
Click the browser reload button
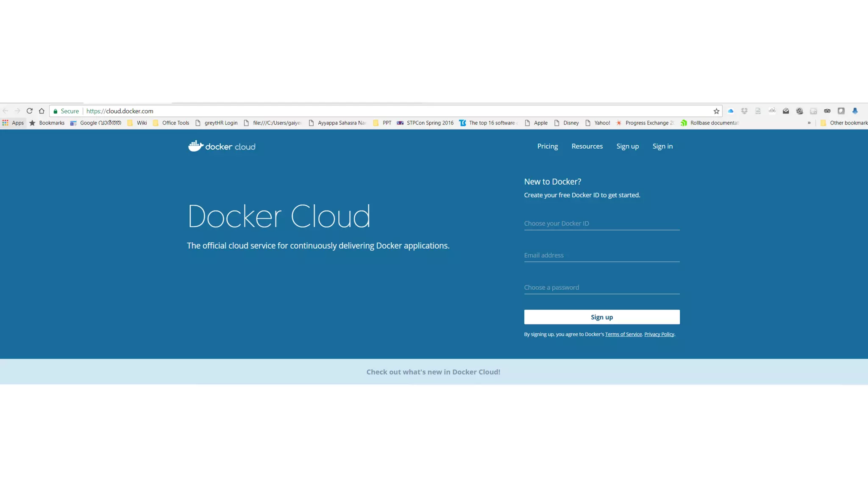(29, 111)
